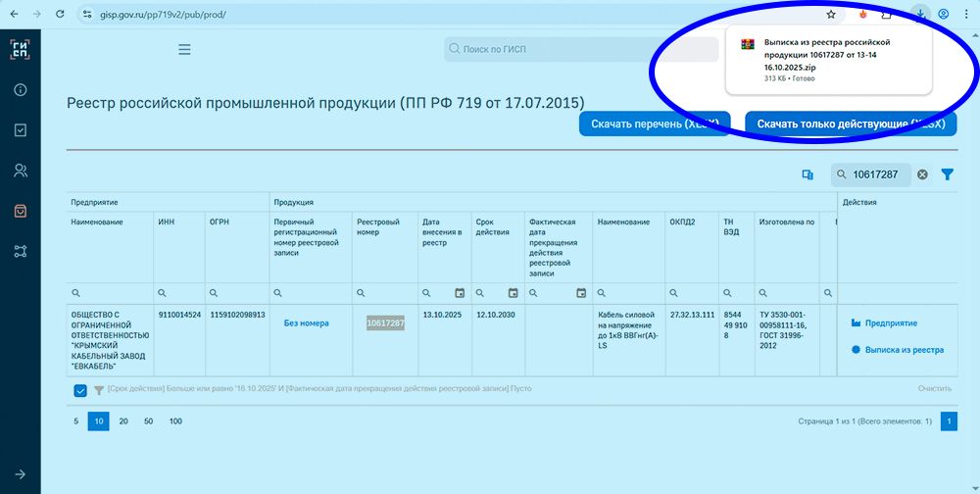Select the shopping bag sidebar icon
This screenshot has width=980, height=494.
[20, 211]
